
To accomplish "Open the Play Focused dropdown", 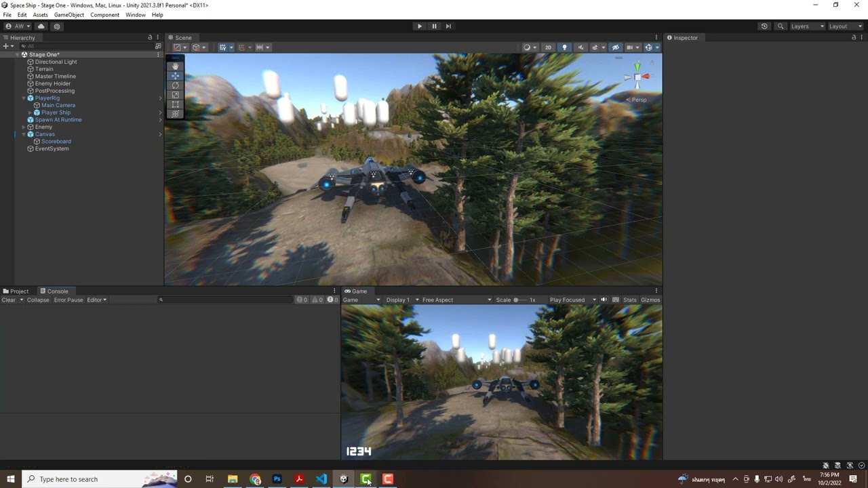I will (572, 300).
